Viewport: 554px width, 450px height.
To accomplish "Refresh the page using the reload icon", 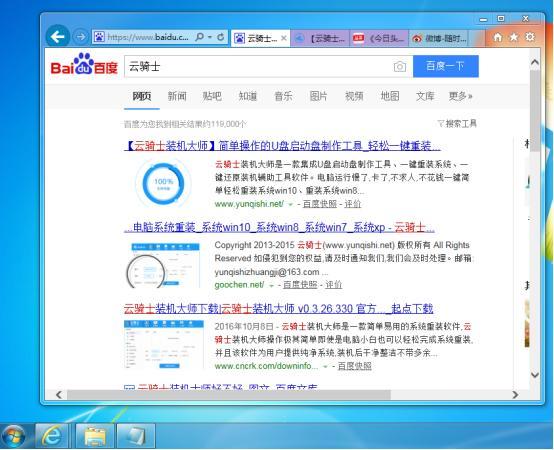I will tap(220, 37).
